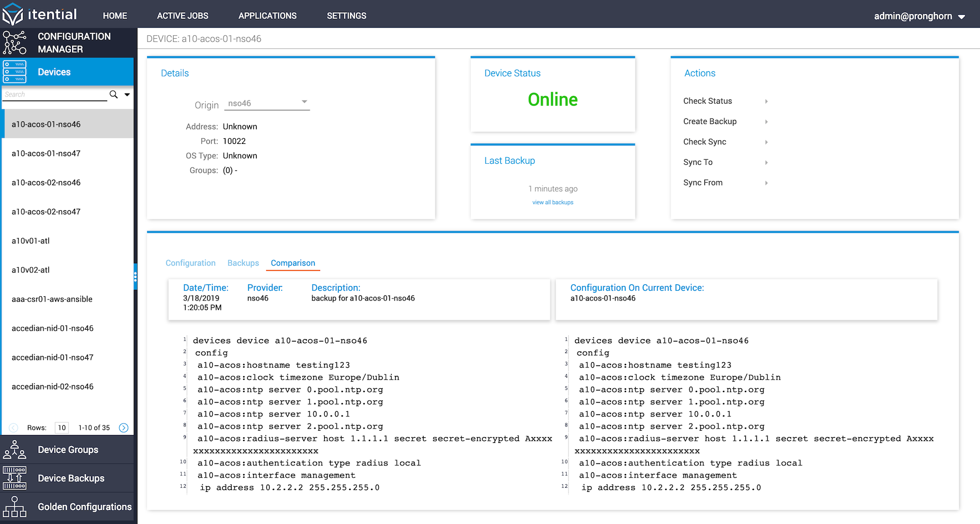Click the Sync To action

point(698,162)
